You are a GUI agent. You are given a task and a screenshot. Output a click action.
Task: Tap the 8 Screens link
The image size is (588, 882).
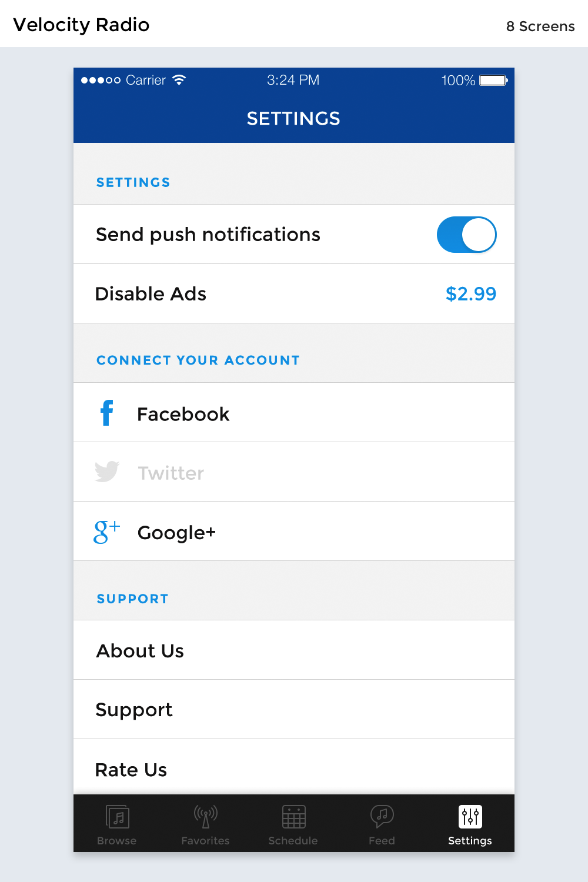point(540,26)
